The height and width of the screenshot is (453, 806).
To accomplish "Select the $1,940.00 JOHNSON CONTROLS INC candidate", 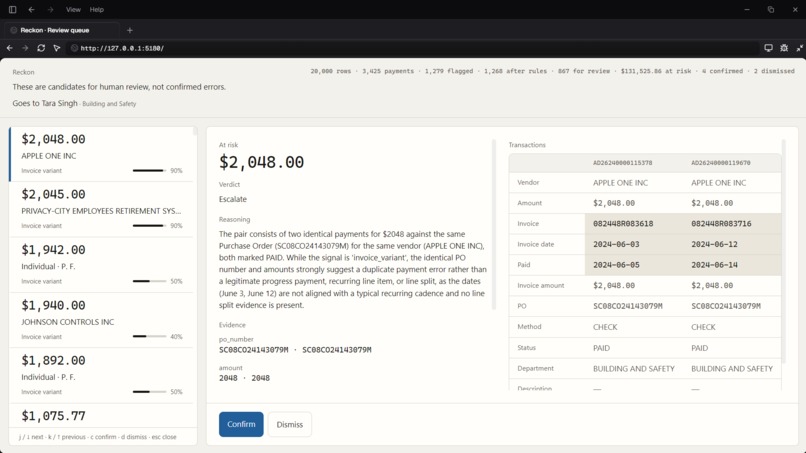I will [x=101, y=320].
